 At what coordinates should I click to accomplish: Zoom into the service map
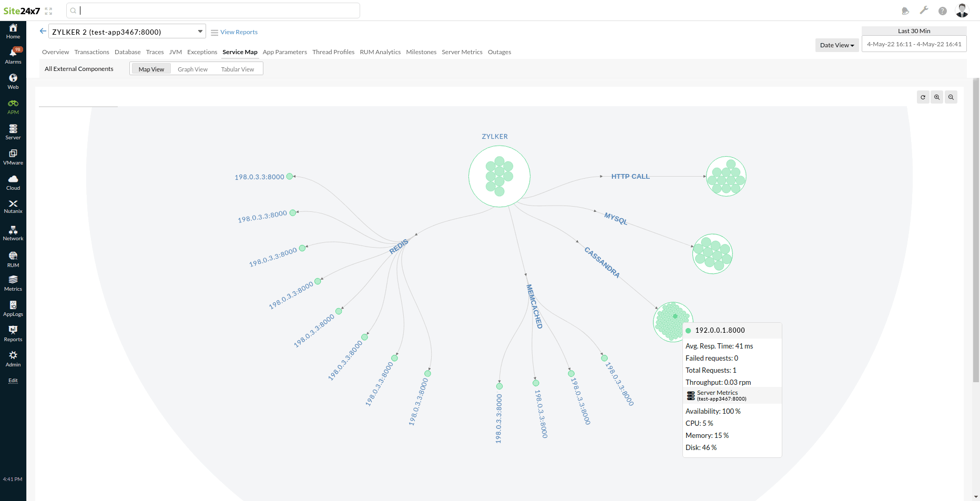click(x=937, y=97)
